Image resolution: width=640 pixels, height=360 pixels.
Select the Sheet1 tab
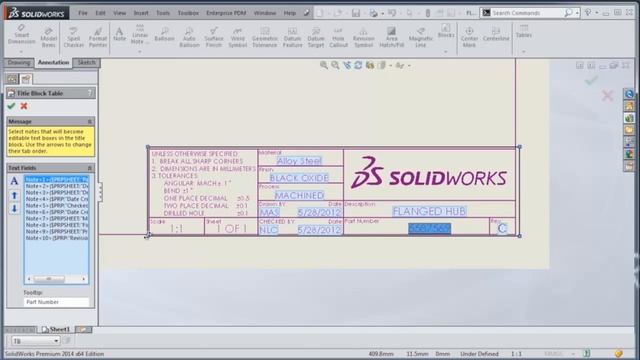[56, 329]
